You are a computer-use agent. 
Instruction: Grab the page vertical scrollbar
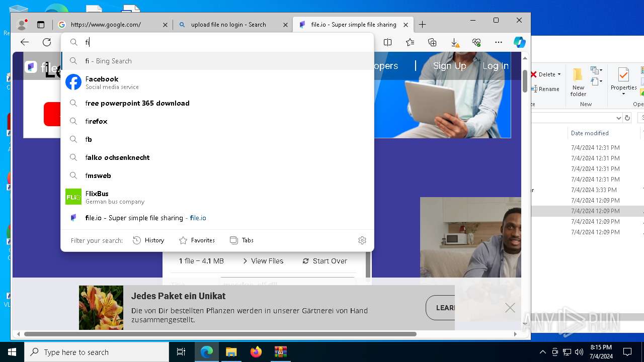[525, 81]
